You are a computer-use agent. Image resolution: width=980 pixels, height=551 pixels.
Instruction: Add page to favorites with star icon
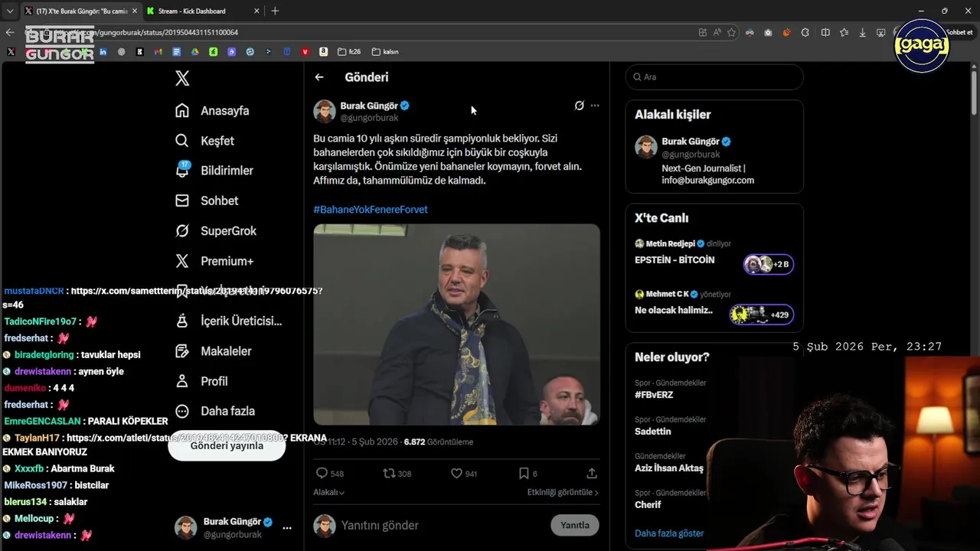(731, 32)
